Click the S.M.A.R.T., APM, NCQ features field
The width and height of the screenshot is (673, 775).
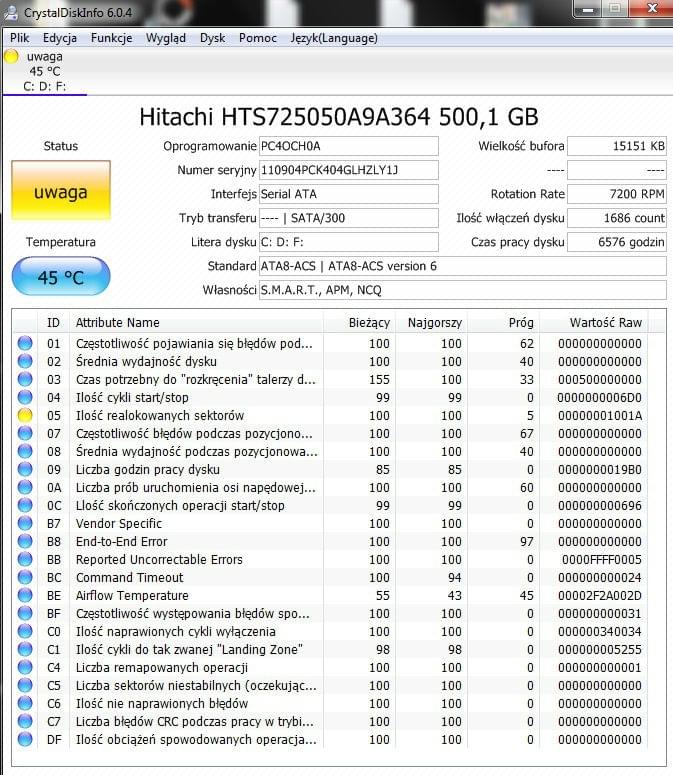click(x=463, y=290)
